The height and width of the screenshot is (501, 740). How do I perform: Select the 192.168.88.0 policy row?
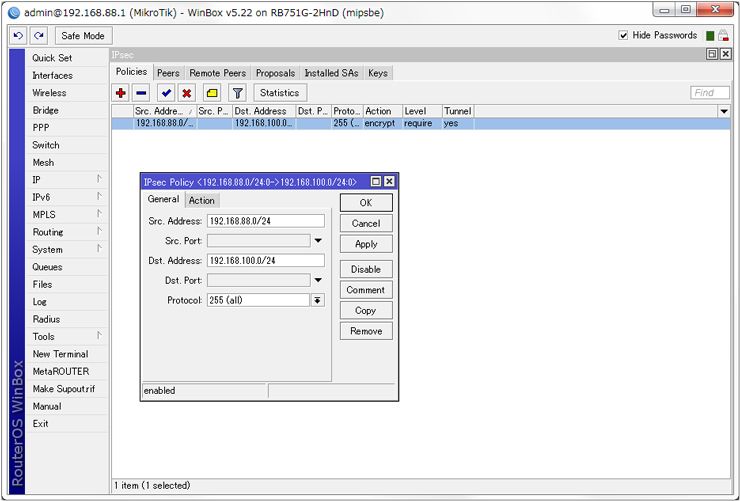point(420,123)
